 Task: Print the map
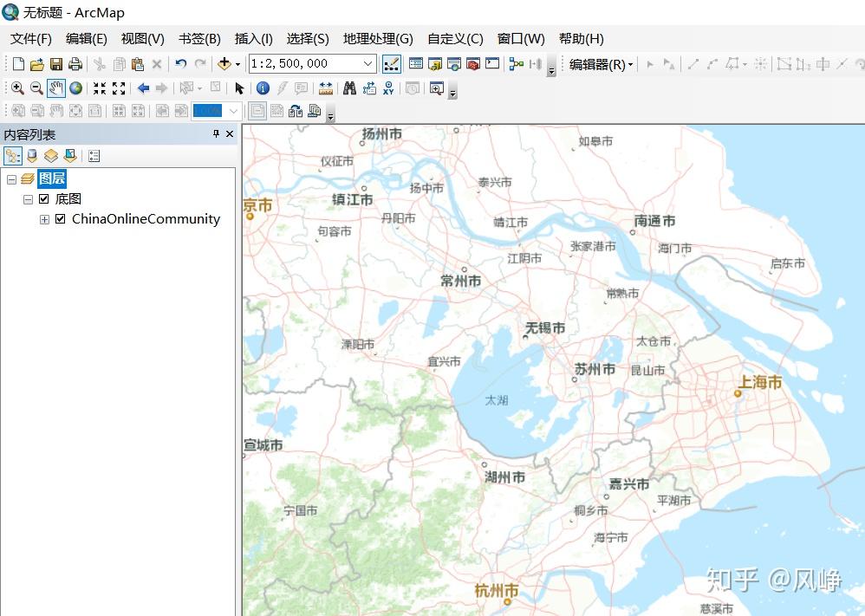point(75,64)
